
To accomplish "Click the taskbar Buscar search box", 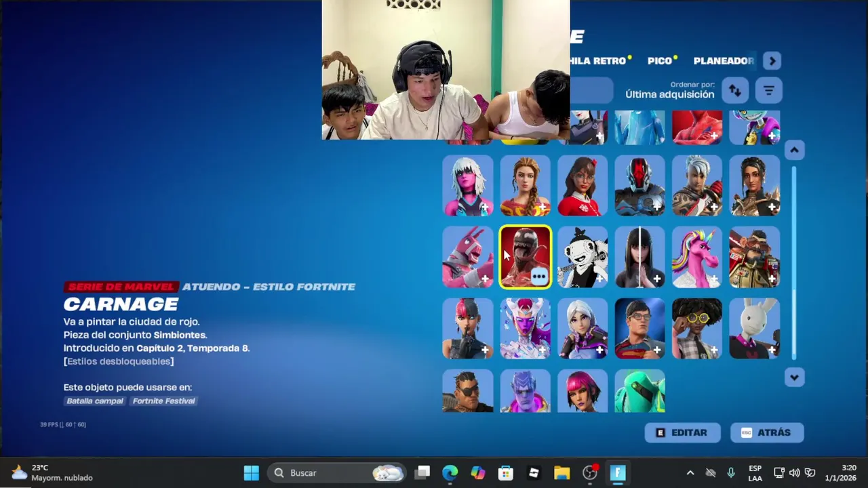I will point(337,472).
